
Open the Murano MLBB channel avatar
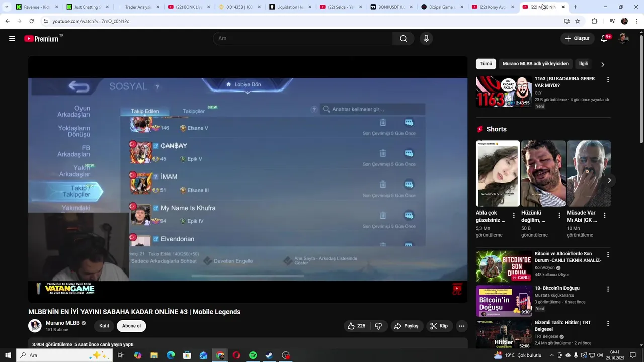[x=35, y=326]
